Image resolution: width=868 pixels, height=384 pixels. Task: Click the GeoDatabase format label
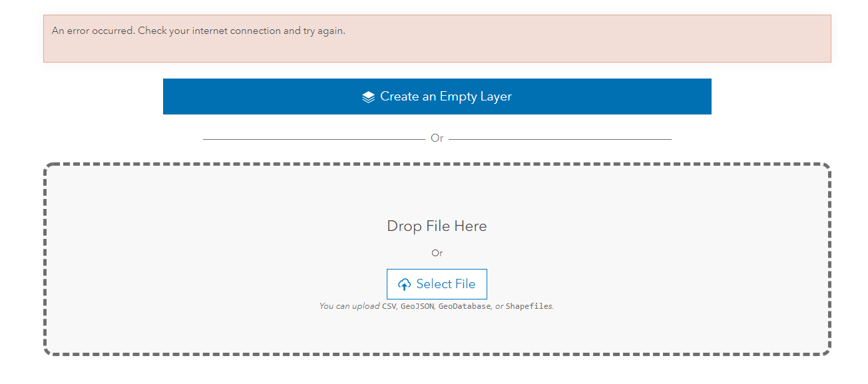(x=465, y=307)
